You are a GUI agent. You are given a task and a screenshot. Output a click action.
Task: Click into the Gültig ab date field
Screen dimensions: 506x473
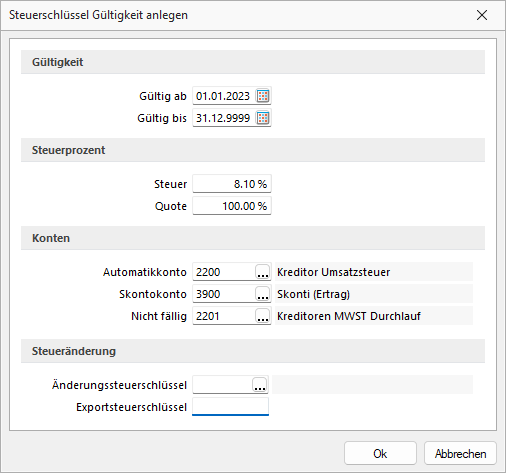click(x=224, y=96)
